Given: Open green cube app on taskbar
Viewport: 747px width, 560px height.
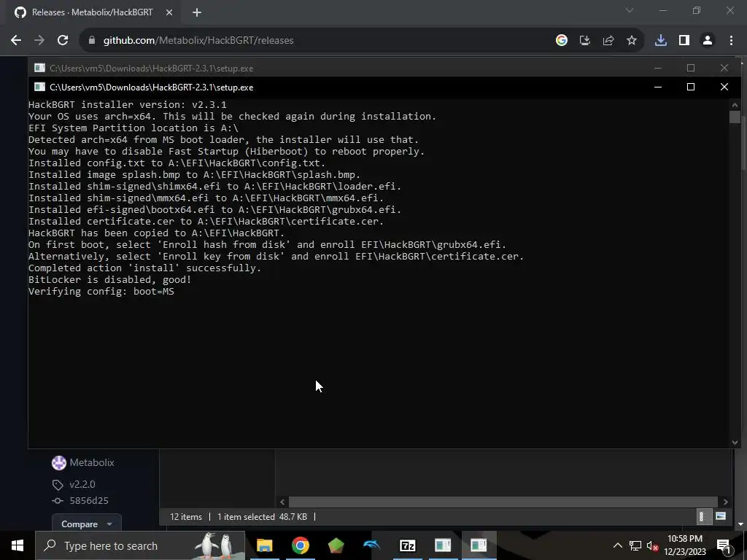Looking at the screenshot, I should (x=336, y=545).
